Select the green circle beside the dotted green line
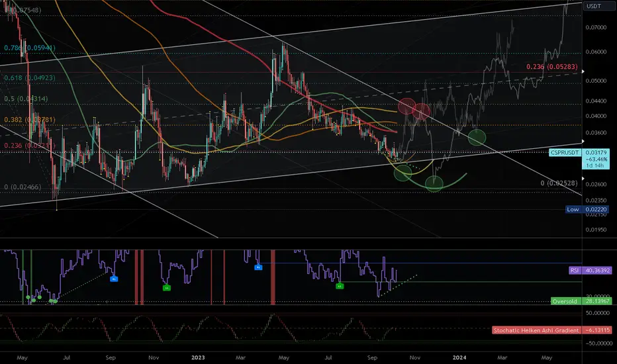617x364 pixels. 403,173
